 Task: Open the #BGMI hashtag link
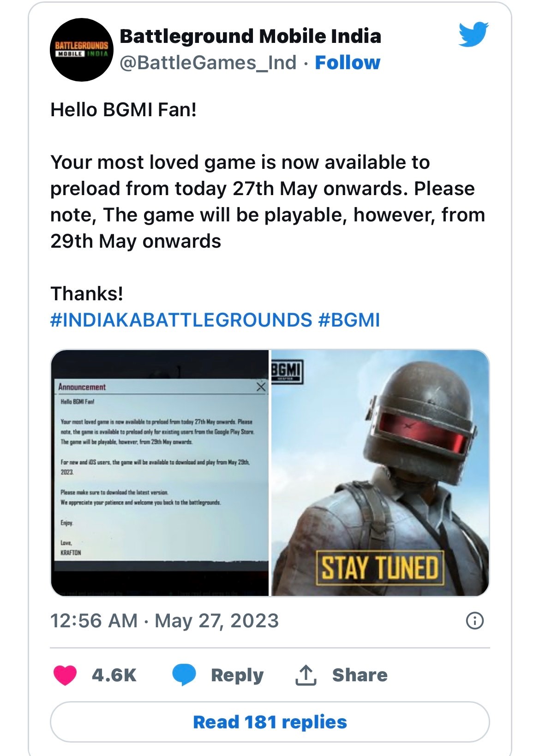coord(349,320)
